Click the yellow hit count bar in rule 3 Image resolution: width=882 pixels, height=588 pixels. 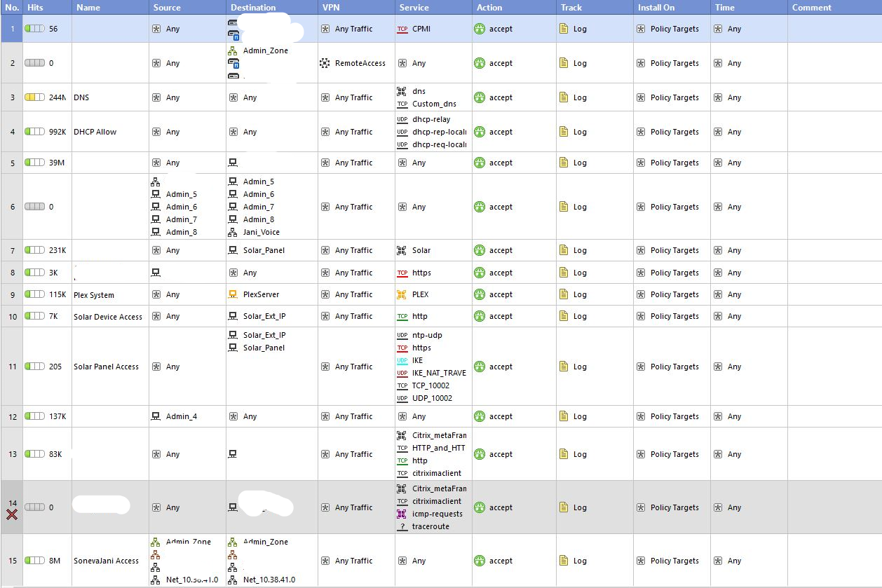point(34,97)
